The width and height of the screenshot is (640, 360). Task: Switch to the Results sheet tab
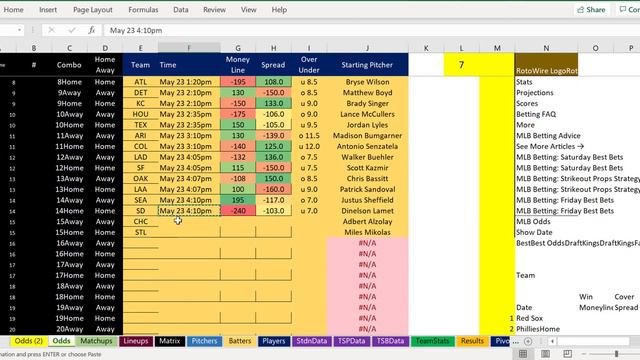[x=472, y=341]
